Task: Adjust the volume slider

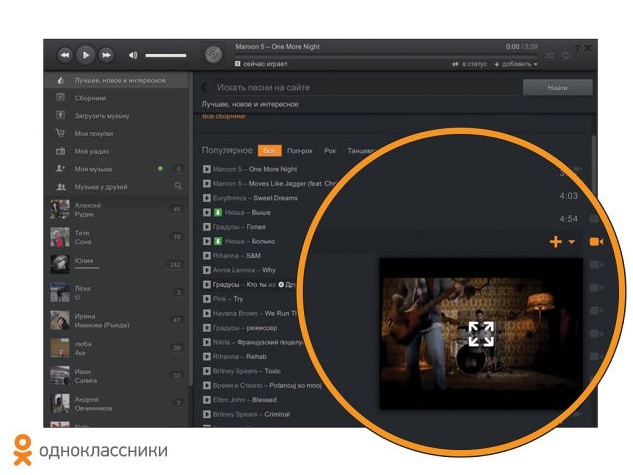Action: point(166,55)
